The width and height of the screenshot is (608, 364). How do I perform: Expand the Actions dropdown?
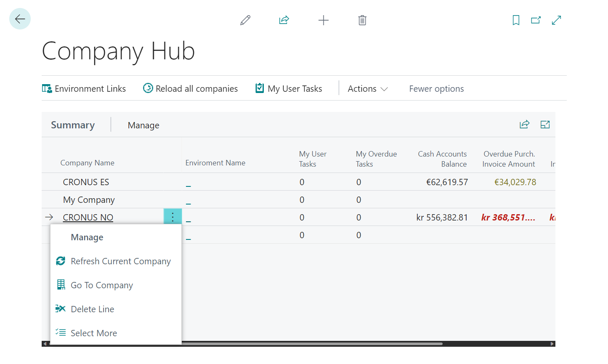[x=367, y=88]
